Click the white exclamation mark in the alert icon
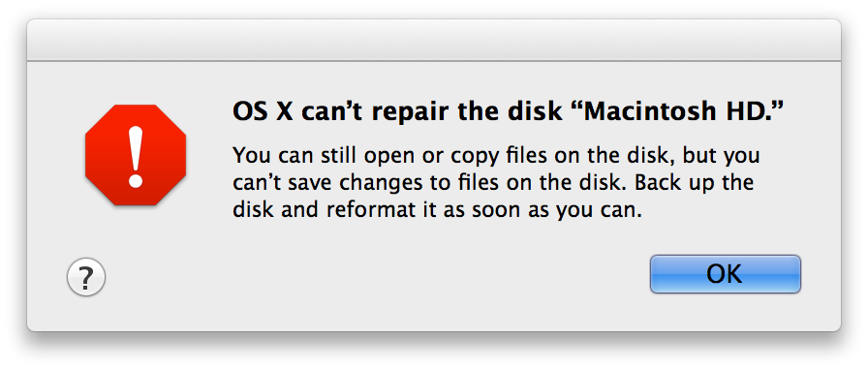This screenshot has height=370, width=868. tap(136, 156)
